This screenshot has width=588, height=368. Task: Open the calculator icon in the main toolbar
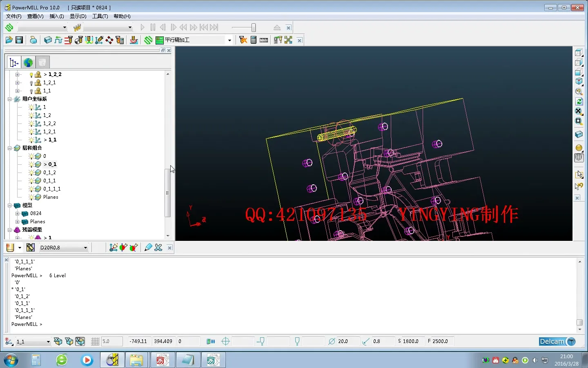[x=254, y=40]
